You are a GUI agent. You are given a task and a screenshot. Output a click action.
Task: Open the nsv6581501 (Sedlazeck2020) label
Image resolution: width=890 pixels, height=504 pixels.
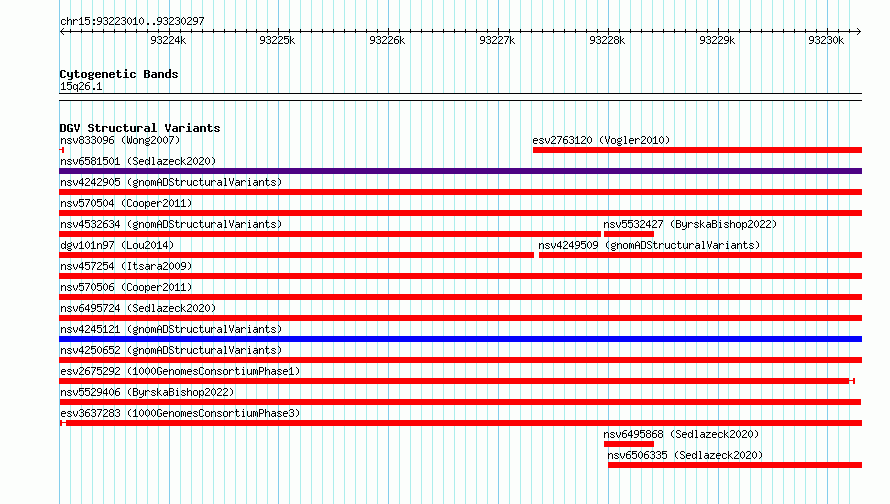click(x=138, y=161)
